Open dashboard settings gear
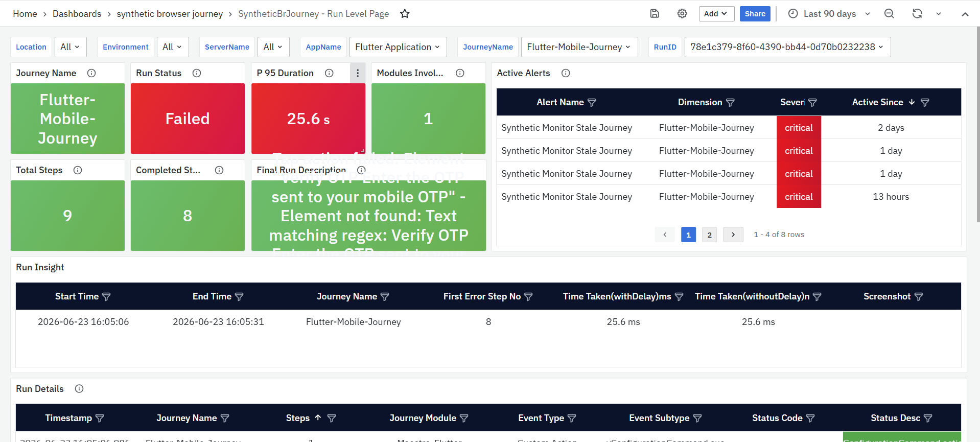The image size is (980, 442). pyautogui.click(x=682, y=14)
